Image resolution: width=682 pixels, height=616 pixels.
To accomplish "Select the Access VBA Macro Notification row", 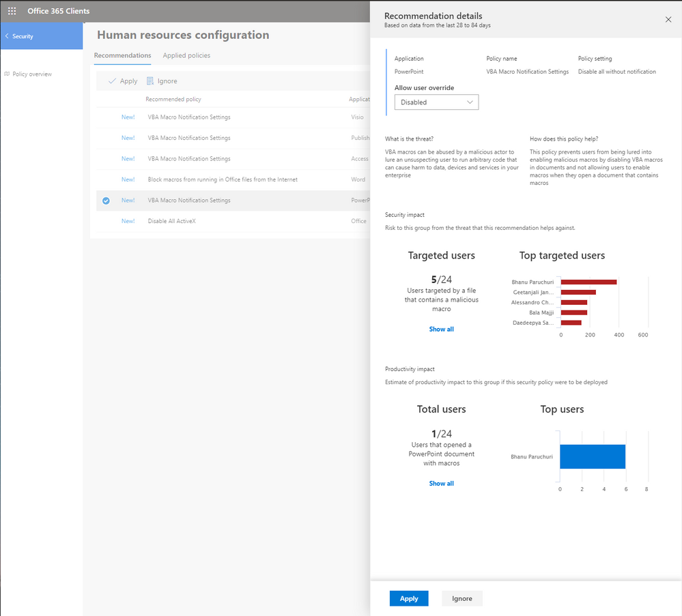I will (x=233, y=159).
